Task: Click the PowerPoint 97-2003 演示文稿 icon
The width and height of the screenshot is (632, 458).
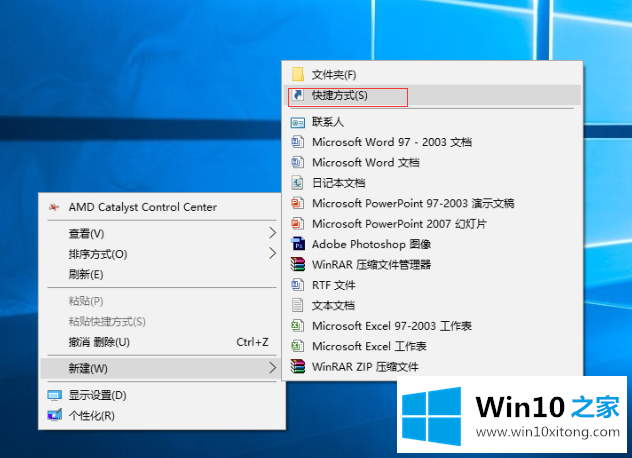Action: pos(297,203)
